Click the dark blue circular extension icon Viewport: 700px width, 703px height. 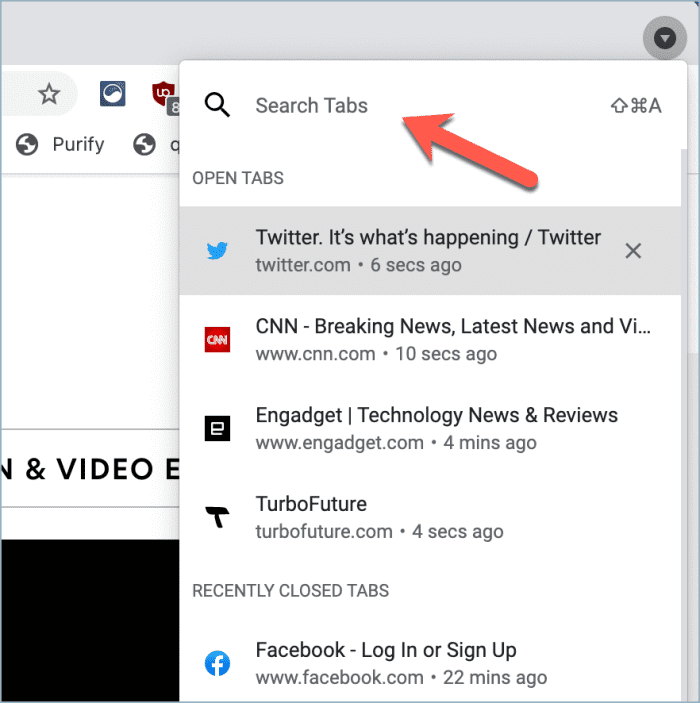(x=113, y=95)
